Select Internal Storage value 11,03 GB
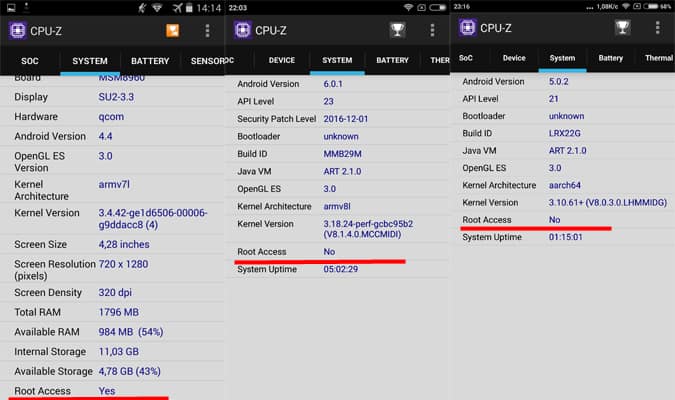The image size is (675, 400). coord(119,352)
